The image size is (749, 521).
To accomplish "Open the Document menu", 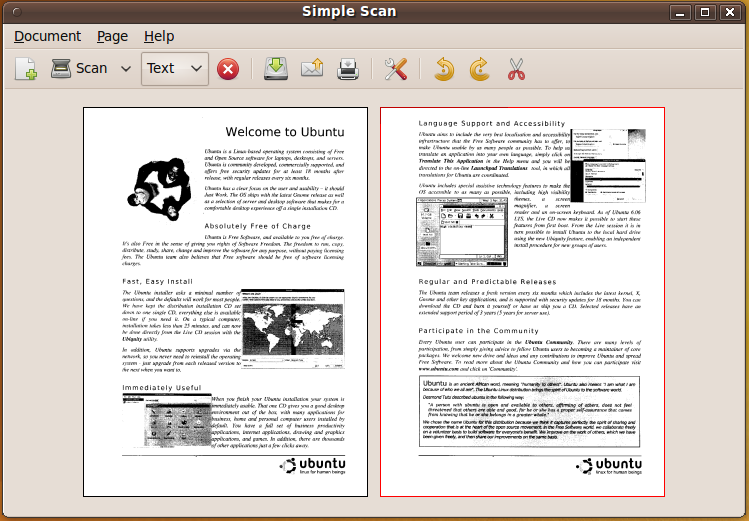I will 47,36.
